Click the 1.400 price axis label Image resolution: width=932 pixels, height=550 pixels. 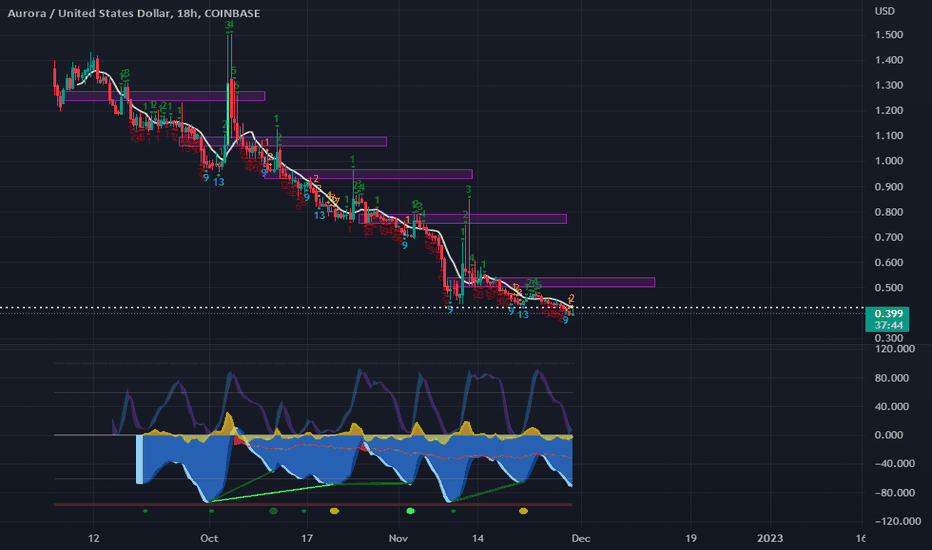[889, 60]
